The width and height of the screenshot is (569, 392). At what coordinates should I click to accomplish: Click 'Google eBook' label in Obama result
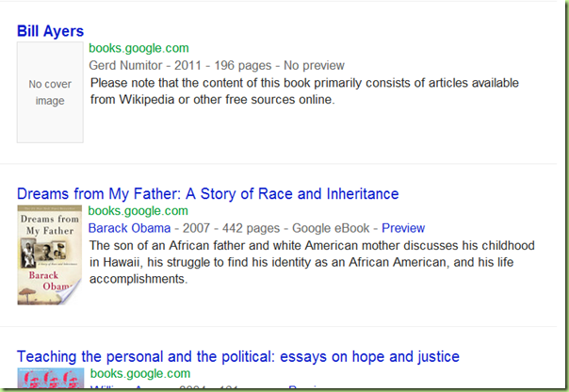[331, 228]
